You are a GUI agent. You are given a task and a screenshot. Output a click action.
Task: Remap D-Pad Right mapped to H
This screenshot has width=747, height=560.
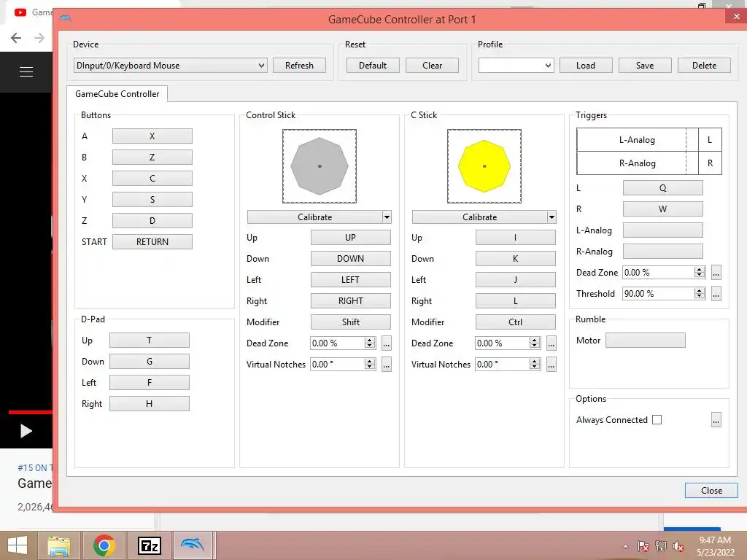[149, 404]
